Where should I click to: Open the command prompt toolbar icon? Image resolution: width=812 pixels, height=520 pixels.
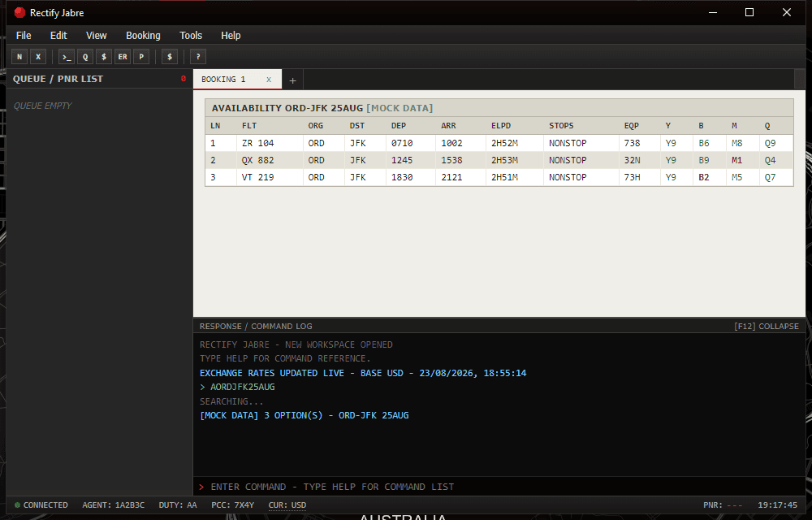click(x=67, y=57)
